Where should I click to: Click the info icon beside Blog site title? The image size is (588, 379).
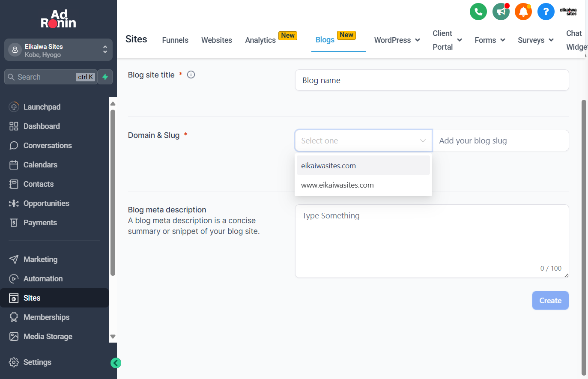[191, 75]
